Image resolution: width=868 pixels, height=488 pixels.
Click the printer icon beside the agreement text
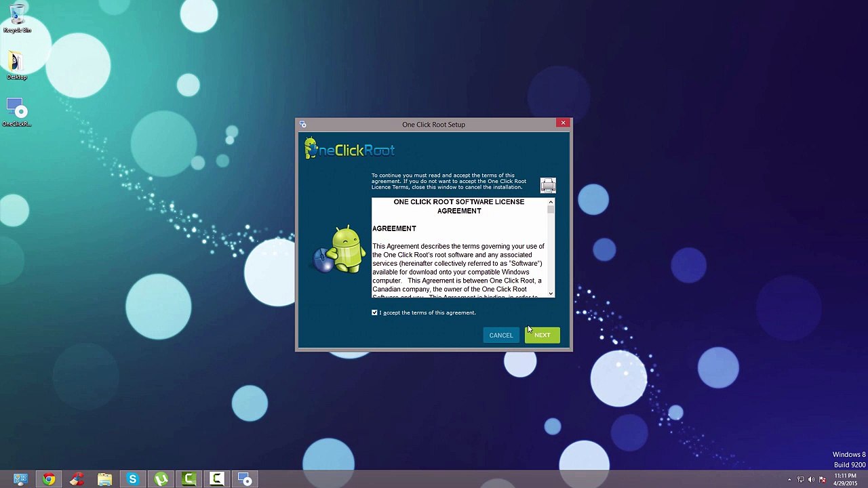(548, 185)
